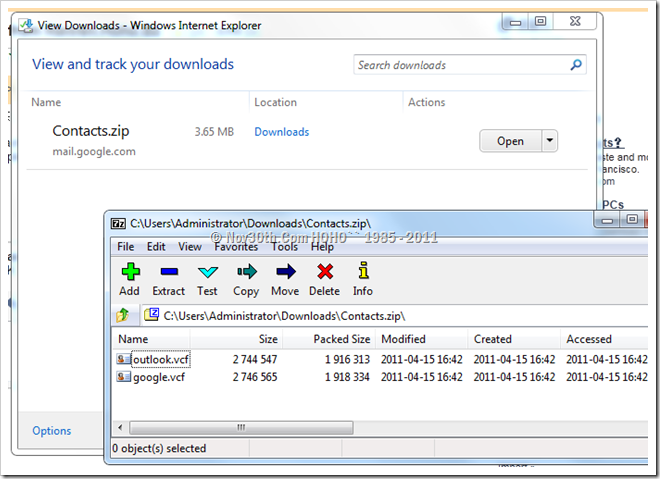Click the 7z title bar icon
660x479 pixels.
(118, 224)
